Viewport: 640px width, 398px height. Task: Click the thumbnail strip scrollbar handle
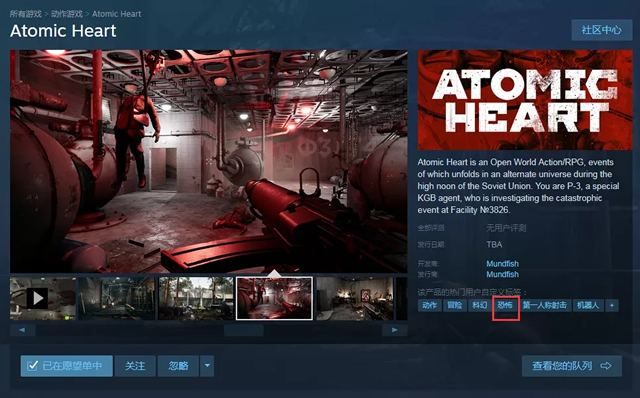coord(244,330)
